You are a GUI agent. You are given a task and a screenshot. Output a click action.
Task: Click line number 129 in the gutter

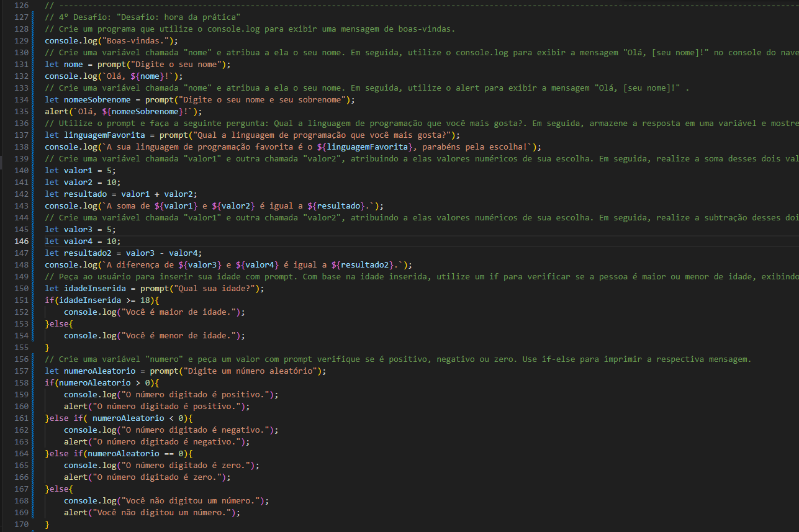tap(20, 41)
